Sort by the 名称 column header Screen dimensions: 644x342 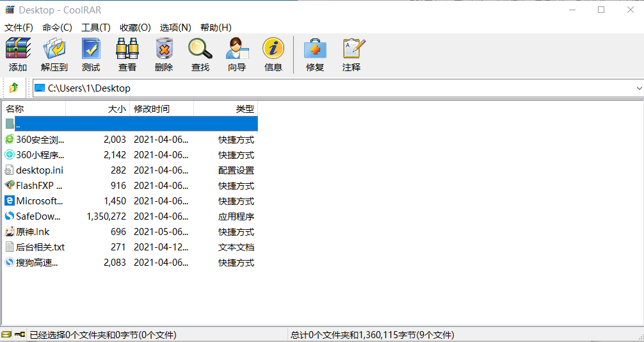pos(35,109)
